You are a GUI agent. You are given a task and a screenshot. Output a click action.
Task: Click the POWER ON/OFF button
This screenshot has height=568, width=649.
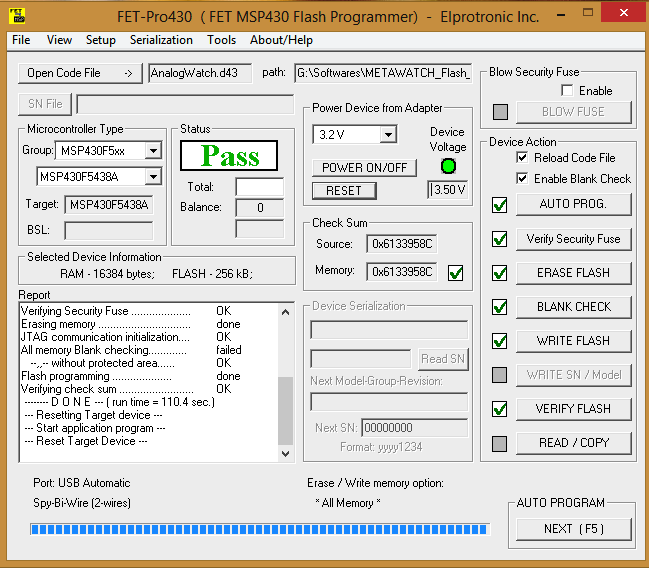(364, 168)
